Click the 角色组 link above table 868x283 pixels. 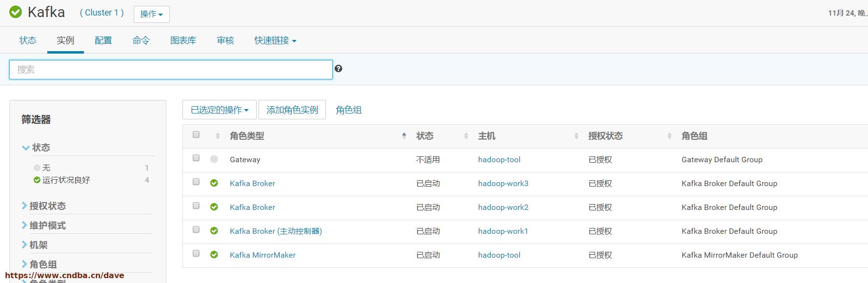tap(349, 110)
